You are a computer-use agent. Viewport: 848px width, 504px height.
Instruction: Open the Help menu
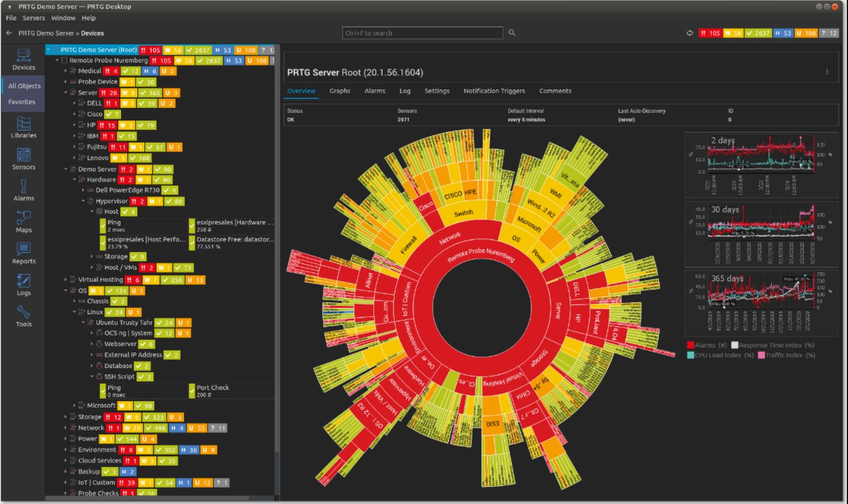88,18
